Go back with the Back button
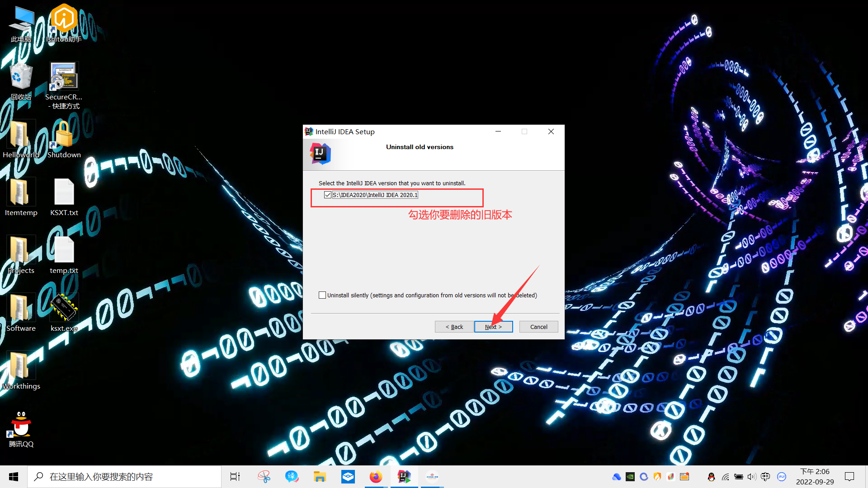 point(454,327)
